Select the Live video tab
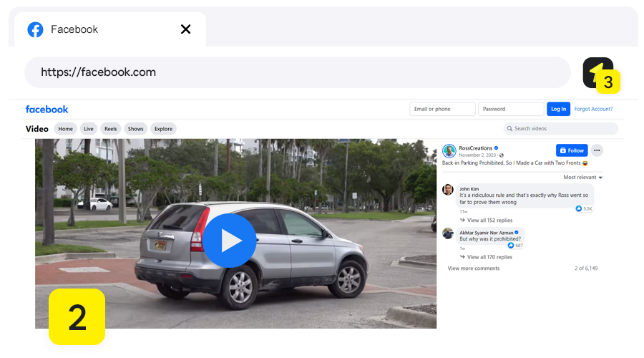The image size is (644, 358). (89, 129)
